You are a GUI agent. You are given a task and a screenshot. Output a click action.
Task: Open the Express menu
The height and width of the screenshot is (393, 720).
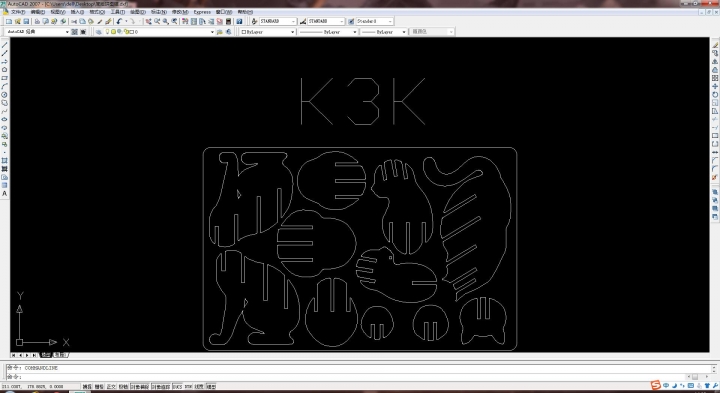[x=202, y=12]
